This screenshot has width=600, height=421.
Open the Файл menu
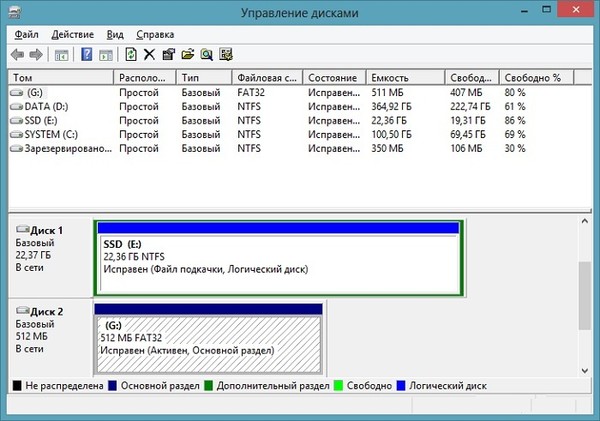(26, 34)
